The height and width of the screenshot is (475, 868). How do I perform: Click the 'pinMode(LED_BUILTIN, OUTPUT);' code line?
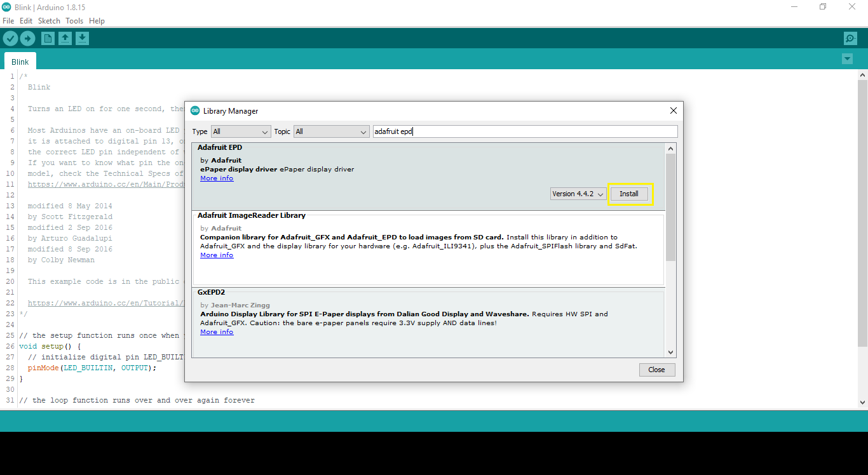[x=92, y=368]
